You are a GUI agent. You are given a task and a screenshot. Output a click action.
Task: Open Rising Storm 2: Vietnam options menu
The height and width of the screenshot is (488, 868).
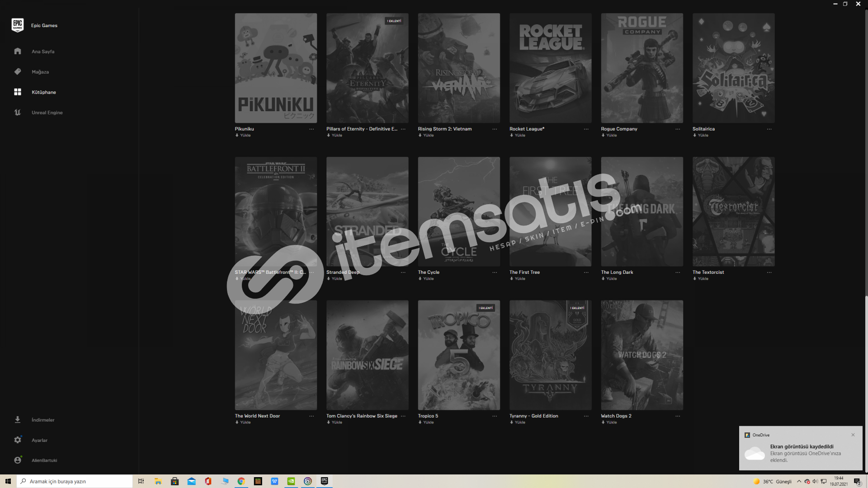495,129
